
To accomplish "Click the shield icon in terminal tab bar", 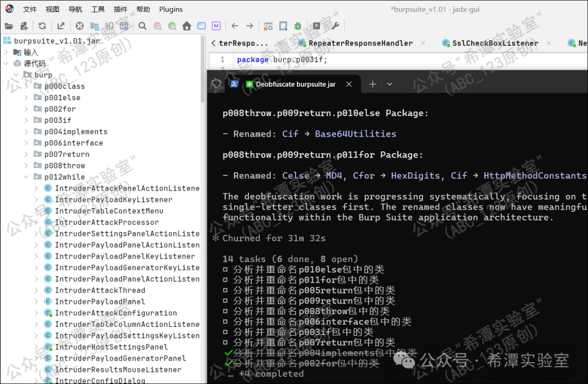I will pyautogui.click(x=216, y=84).
